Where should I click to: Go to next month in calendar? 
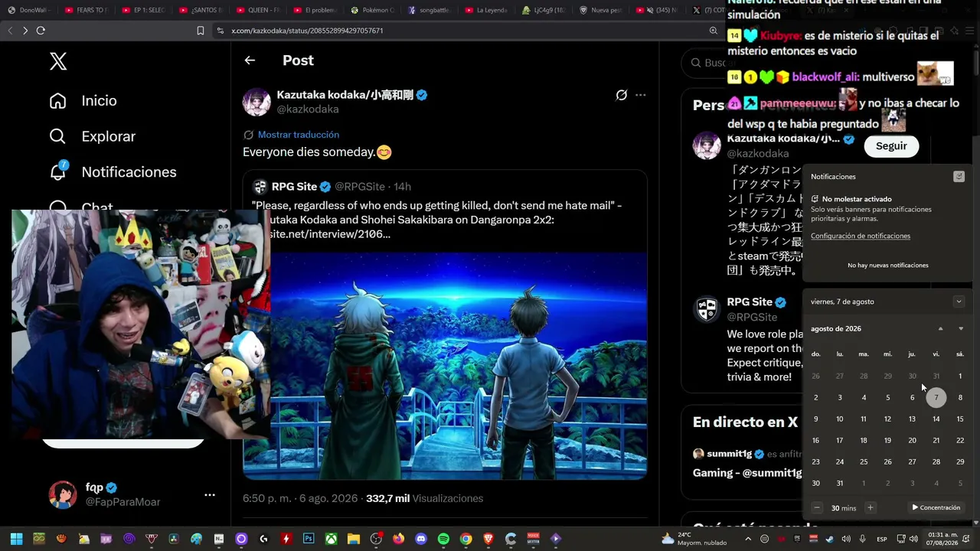tap(961, 329)
